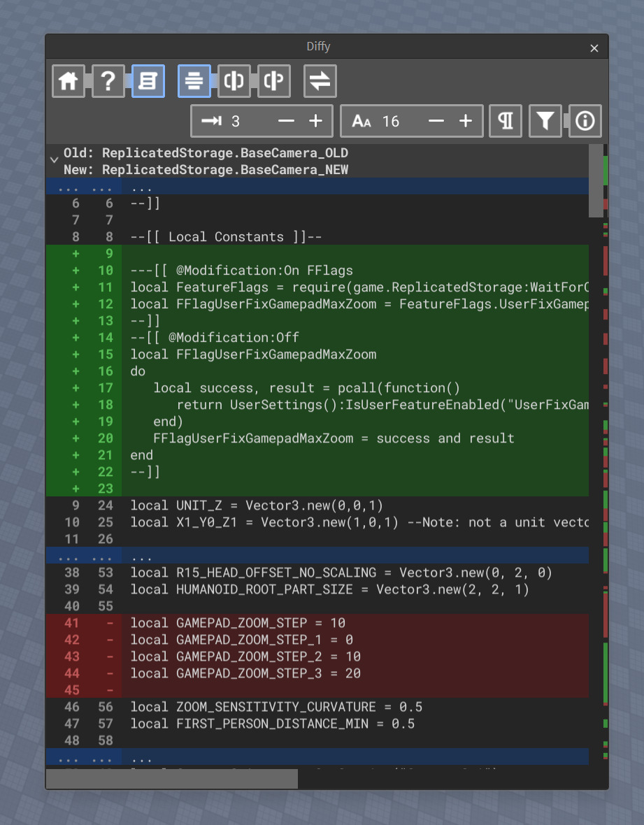Collapse the Old/New file header chevron

[54, 159]
